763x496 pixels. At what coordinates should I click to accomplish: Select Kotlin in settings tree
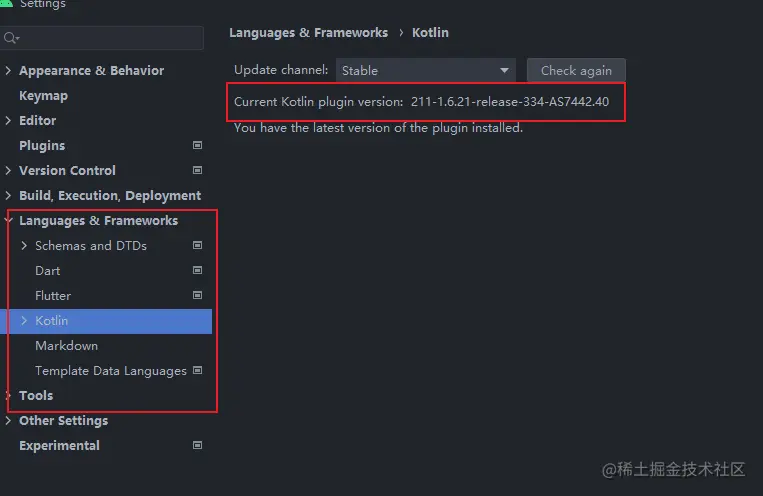pyautogui.click(x=52, y=321)
